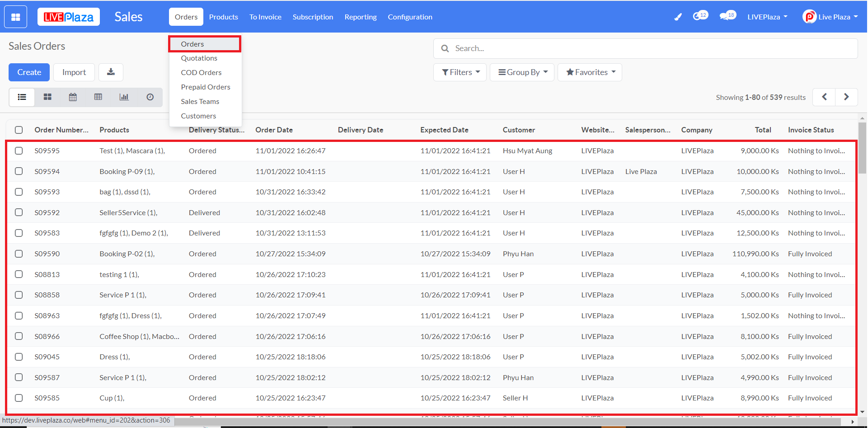
Task: Click product cell Seller5Service (1),
Action: coord(128,213)
